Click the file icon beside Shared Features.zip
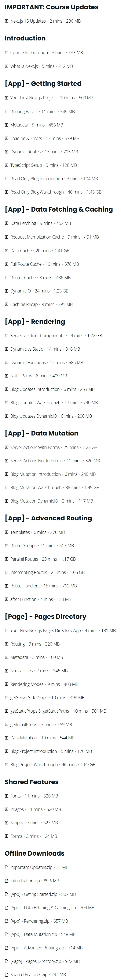 (x=6, y=974)
